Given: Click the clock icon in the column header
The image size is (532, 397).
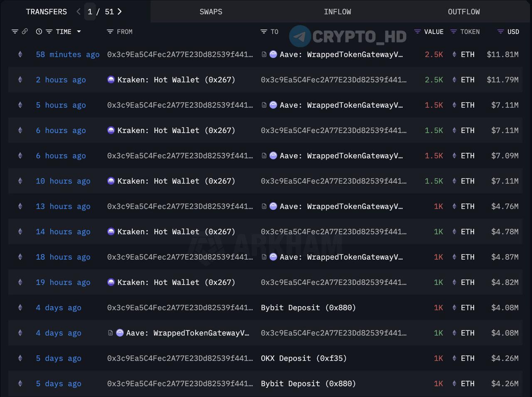Looking at the screenshot, I should pos(39,32).
